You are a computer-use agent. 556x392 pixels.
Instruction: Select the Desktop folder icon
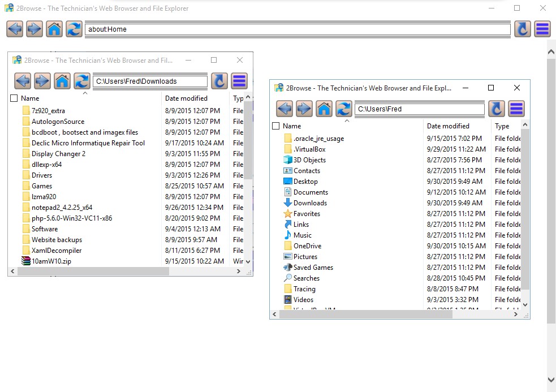pos(288,181)
